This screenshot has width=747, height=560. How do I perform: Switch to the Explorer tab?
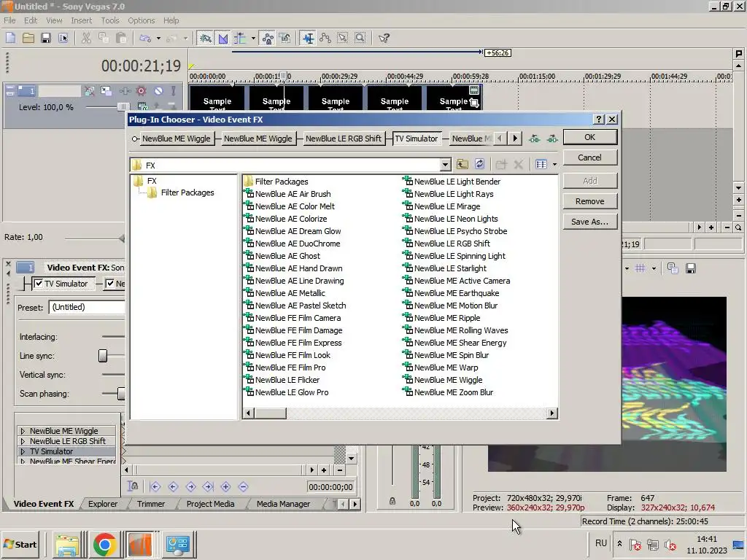102,504
